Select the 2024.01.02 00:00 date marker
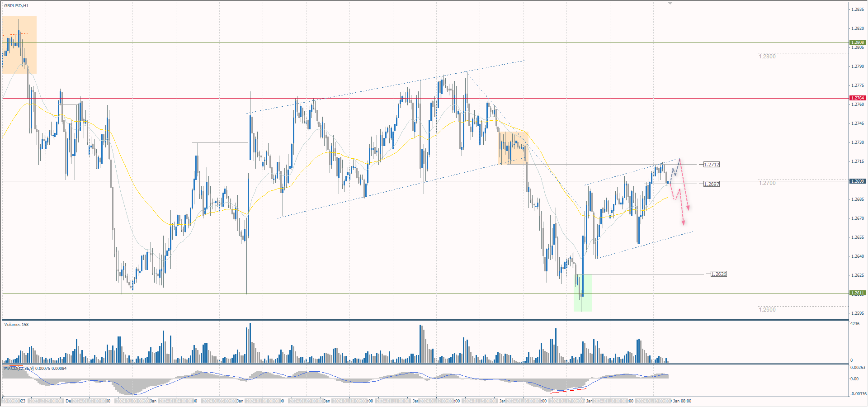This screenshot has width=868, height=407. tap(89, 401)
